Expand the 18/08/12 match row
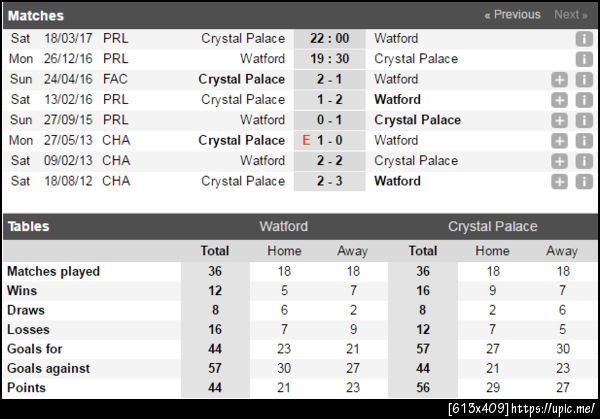 coord(560,181)
